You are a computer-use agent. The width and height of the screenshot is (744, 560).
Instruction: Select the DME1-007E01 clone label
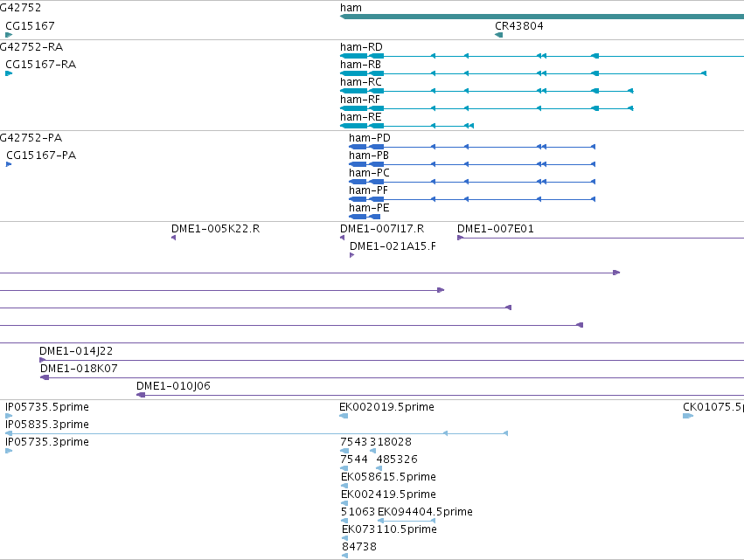click(496, 229)
